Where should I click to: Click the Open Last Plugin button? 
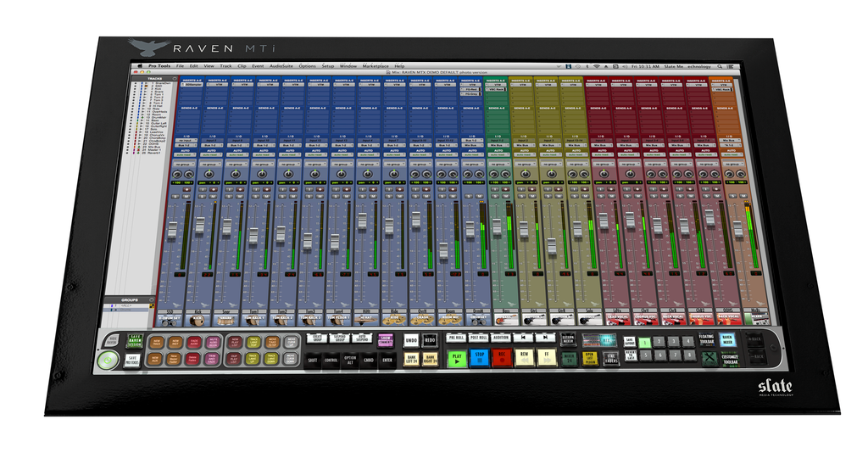(590, 360)
